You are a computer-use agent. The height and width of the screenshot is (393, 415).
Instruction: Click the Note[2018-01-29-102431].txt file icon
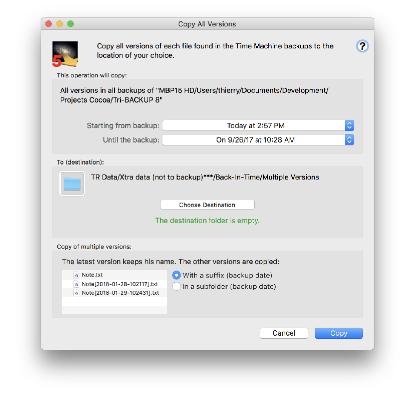(x=76, y=293)
